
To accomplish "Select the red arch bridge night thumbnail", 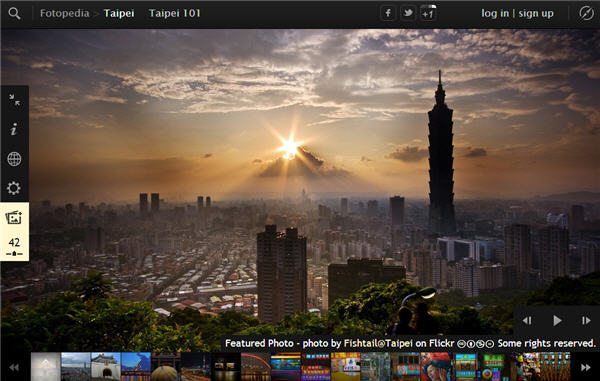I will coord(256,366).
